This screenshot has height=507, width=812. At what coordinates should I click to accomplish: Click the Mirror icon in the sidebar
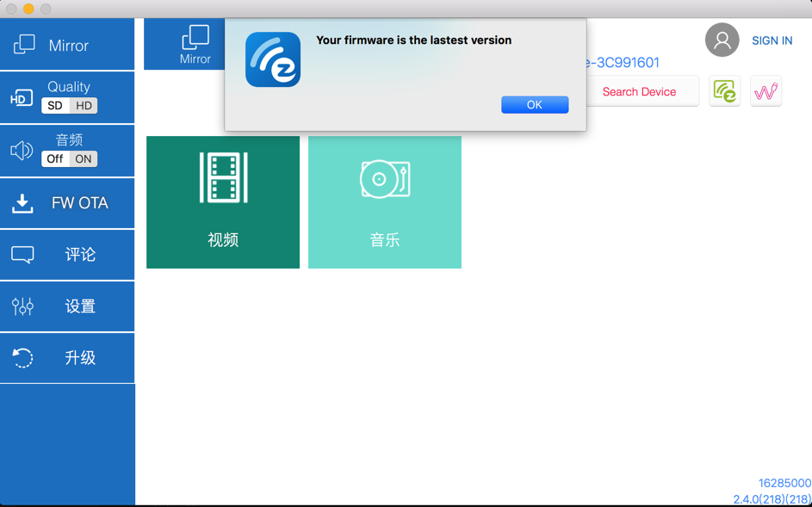tap(24, 45)
